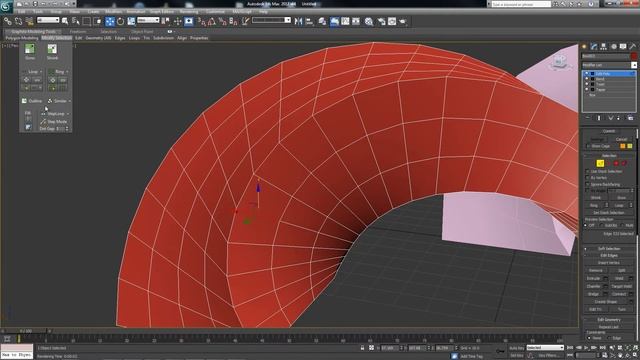
Task: Choose the Edge constraint radio button
Action: coord(609,338)
